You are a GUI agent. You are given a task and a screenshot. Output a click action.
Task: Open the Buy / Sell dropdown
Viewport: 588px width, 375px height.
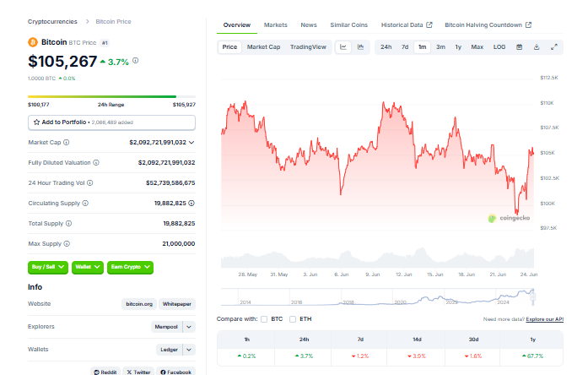tap(48, 267)
